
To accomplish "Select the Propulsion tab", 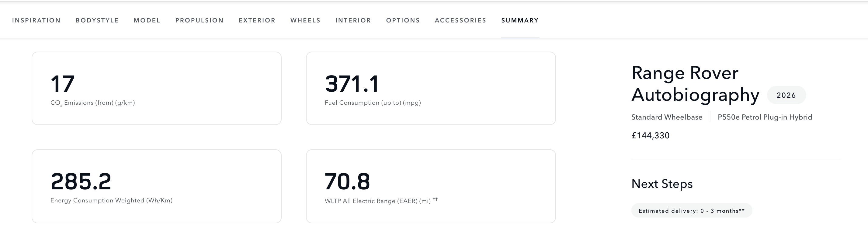I will (x=200, y=21).
